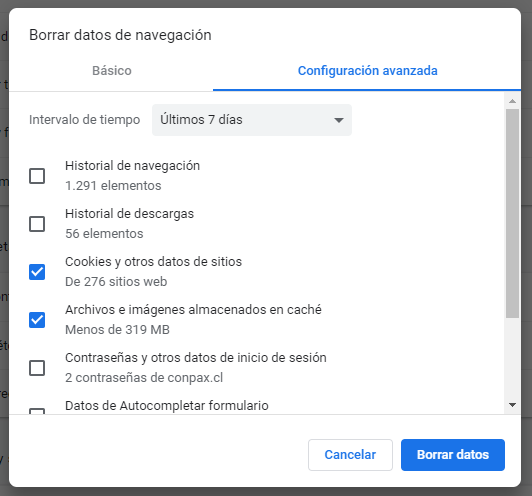Click the Historial de descargas label text
The width and height of the screenshot is (532, 496).
click(x=129, y=214)
